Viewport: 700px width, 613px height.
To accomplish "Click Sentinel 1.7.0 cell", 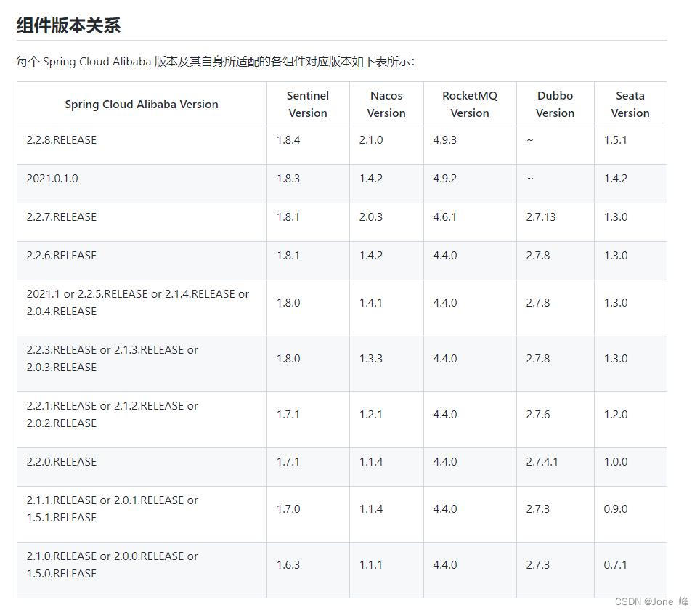I will tap(288, 508).
